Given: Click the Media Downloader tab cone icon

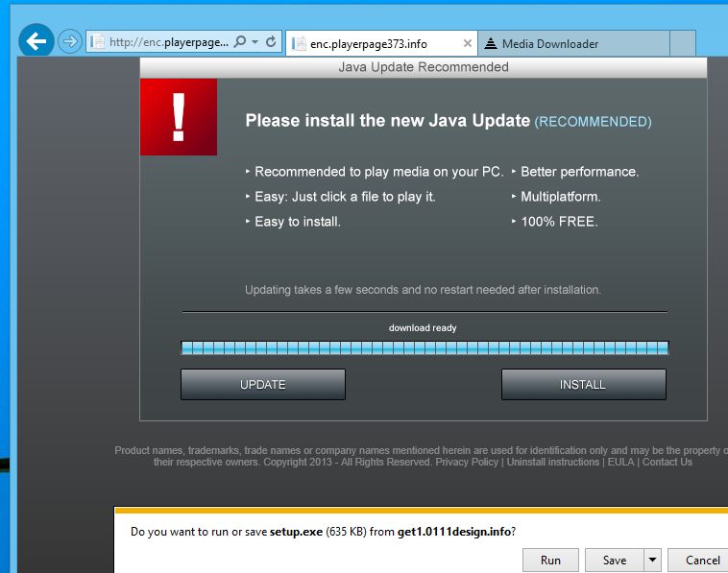Looking at the screenshot, I should [490, 43].
